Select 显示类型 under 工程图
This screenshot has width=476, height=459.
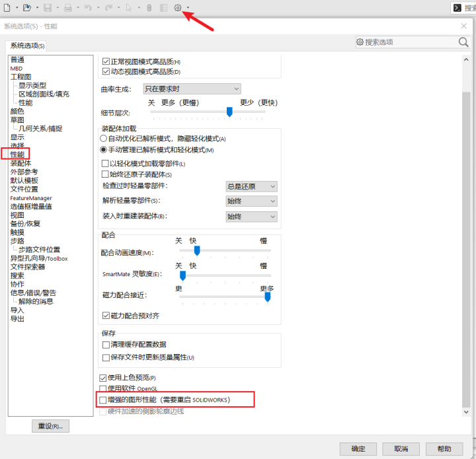(32, 85)
